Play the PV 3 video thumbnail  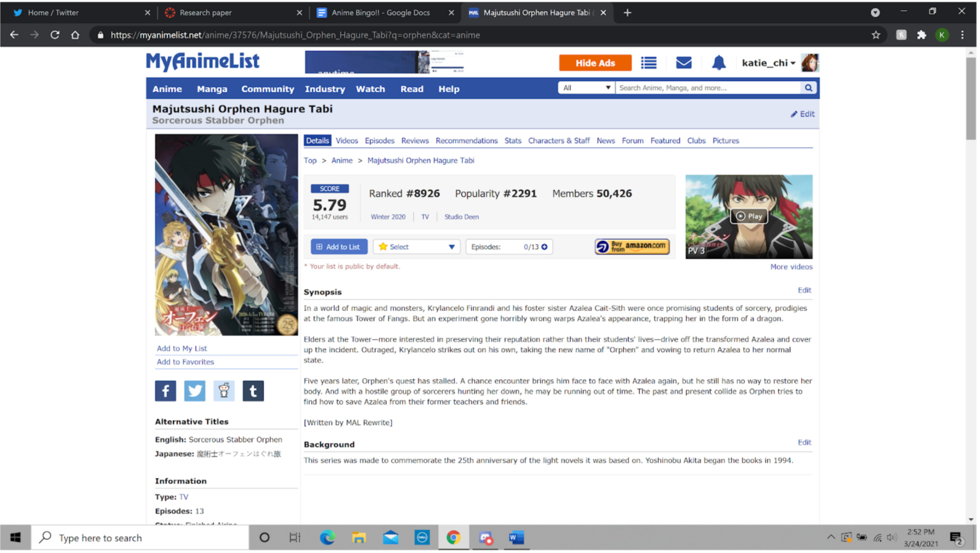(x=748, y=216)
